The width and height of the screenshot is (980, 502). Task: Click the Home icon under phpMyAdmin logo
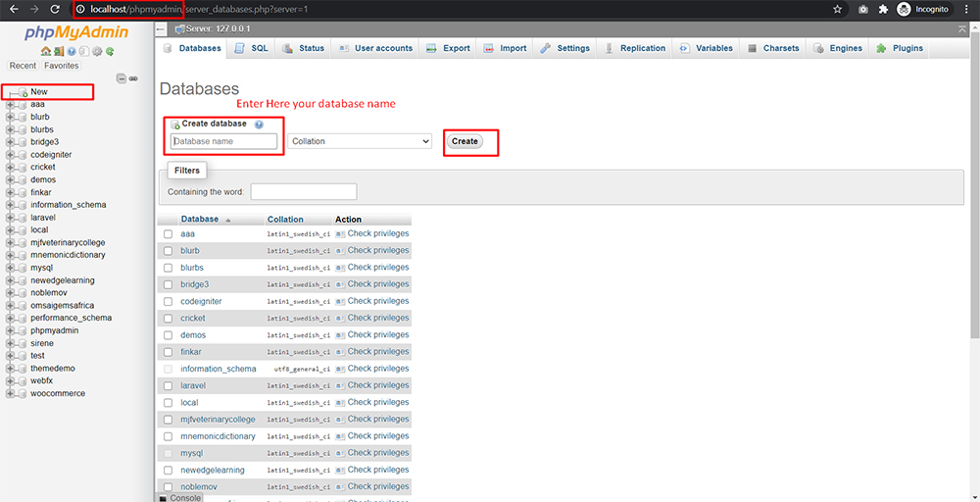point(46,51)
